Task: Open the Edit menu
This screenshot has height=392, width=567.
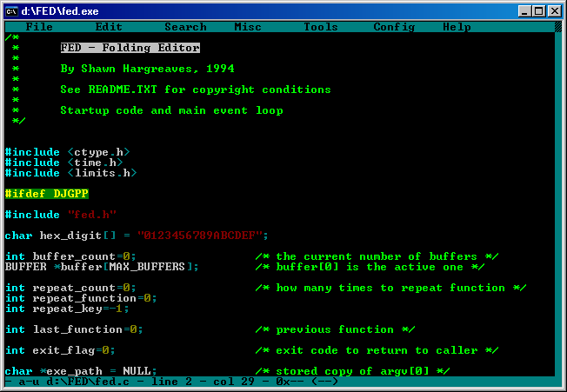Action: (x=109, y=27)
